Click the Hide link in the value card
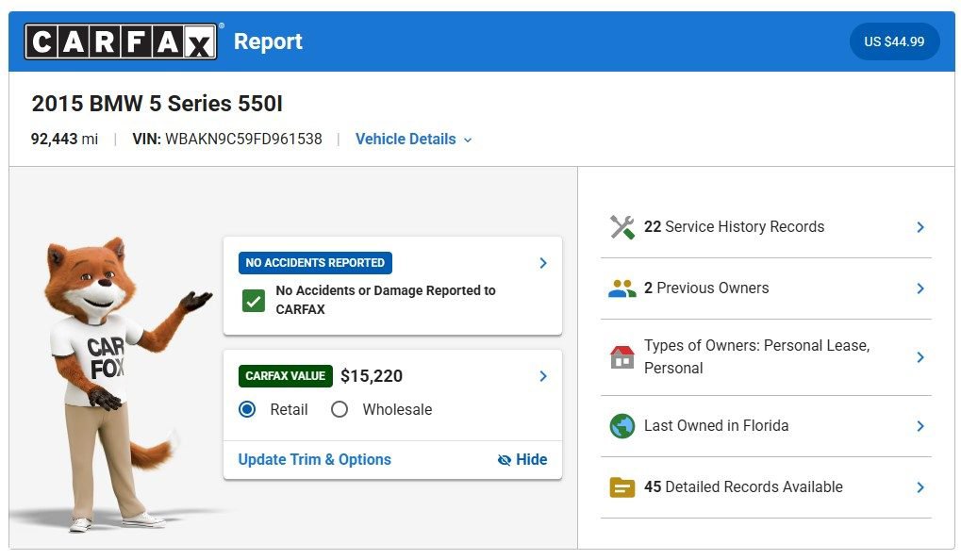 point(522,459)
